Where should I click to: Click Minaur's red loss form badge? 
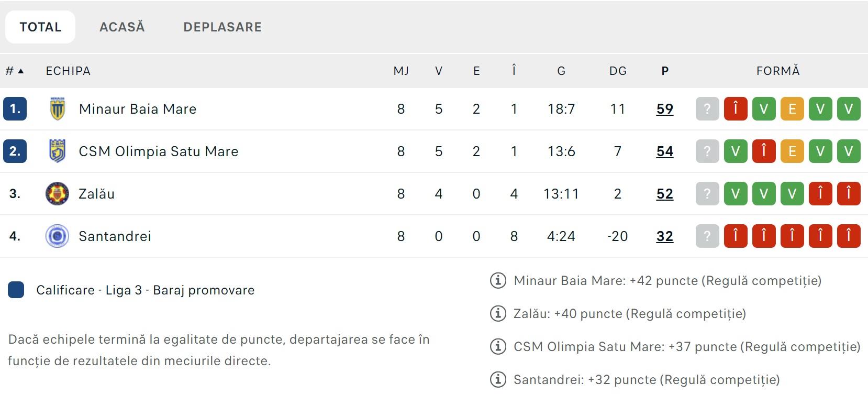(x=736, y=109)
